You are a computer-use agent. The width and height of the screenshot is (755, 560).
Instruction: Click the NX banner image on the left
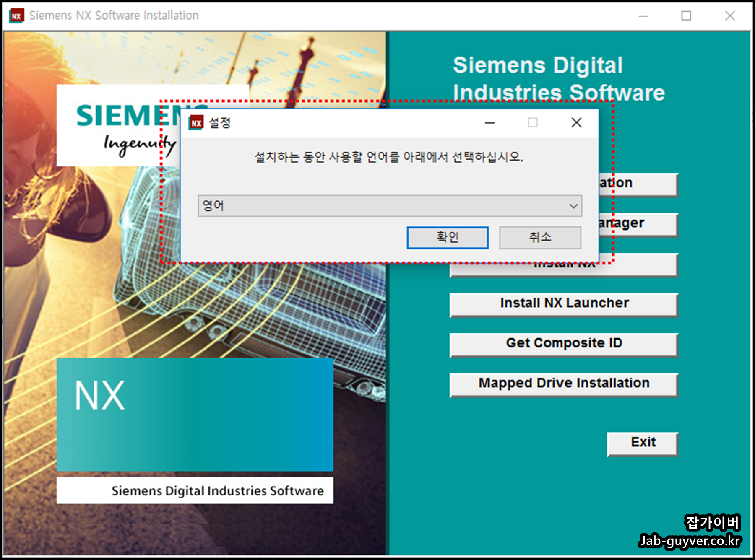point(195,414)
